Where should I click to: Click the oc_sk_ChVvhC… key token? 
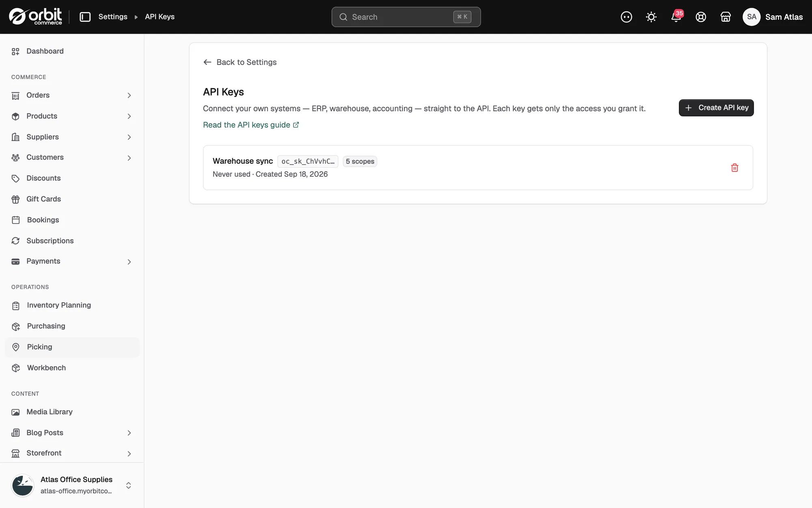point(308,161)
